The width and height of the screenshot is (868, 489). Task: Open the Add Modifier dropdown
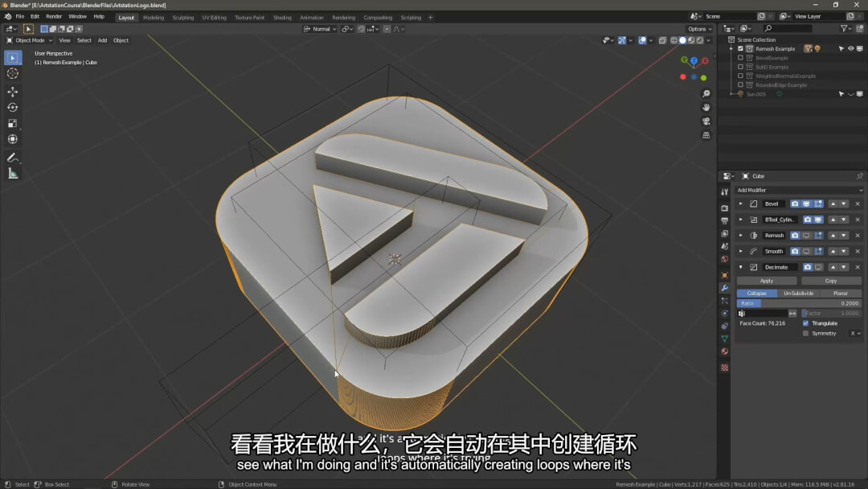[x=800, y=190]
